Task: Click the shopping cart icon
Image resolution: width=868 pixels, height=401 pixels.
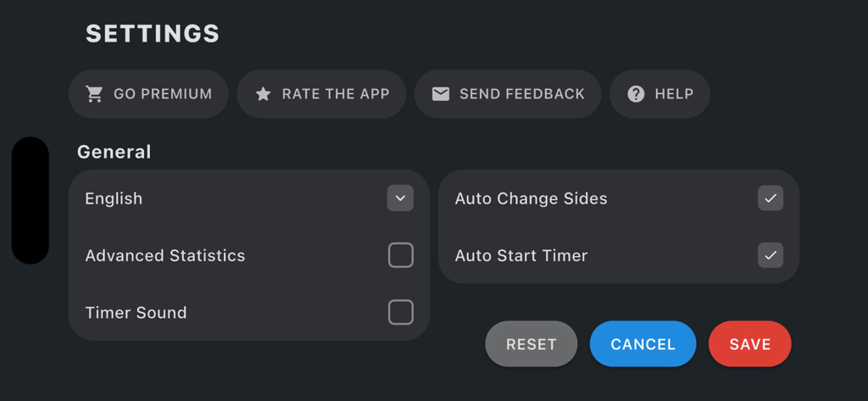Action: click(94, 94)
